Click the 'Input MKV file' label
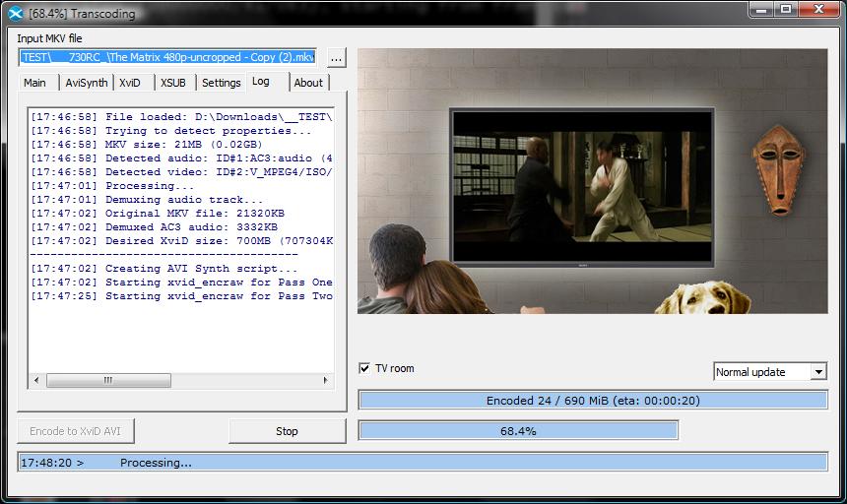The height and width of the screenshot is (504, 847). coord(49,38)
